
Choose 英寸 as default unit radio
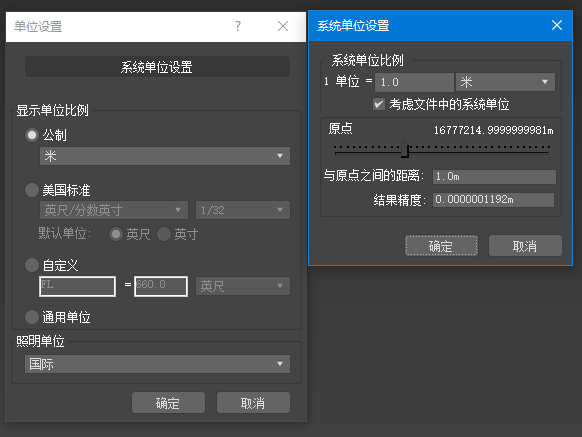point(164,234)
